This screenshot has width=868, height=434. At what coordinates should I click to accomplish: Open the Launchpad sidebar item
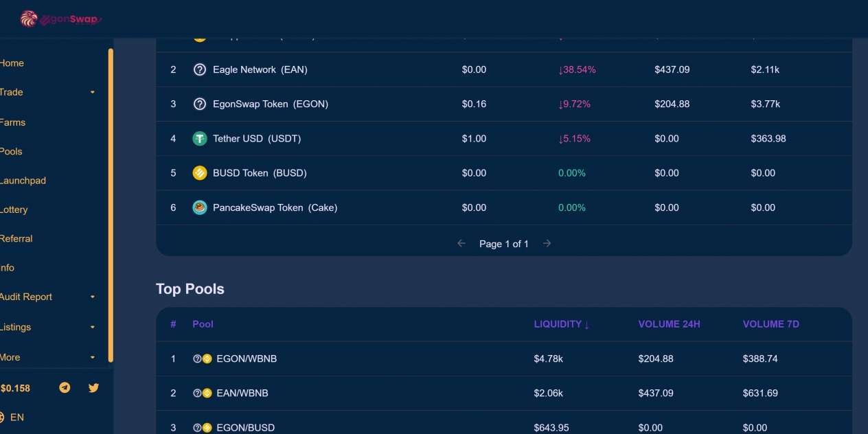tap(23, 181)
